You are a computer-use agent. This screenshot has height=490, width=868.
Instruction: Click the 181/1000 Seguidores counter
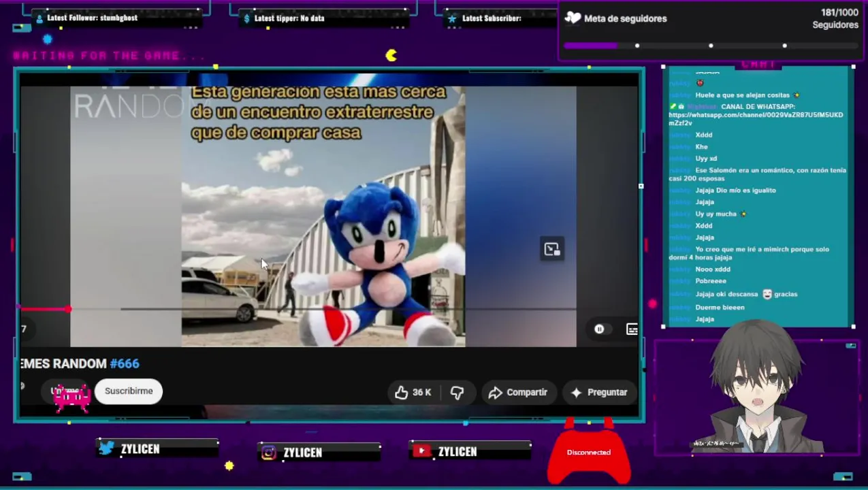pyautogui.click(x=835, y=18)
